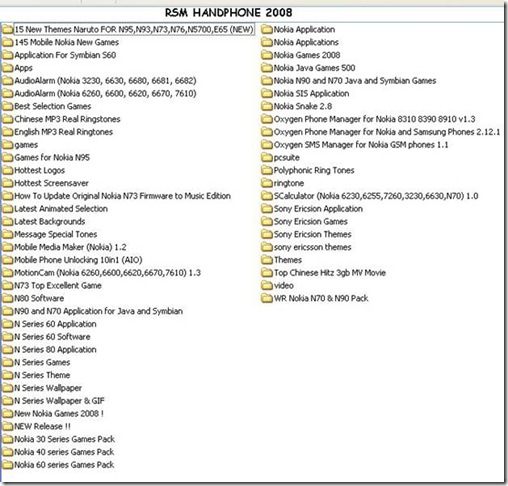Click the ringtone folder icon
This screenshot has height=486, width=508.
coord(267,183)
